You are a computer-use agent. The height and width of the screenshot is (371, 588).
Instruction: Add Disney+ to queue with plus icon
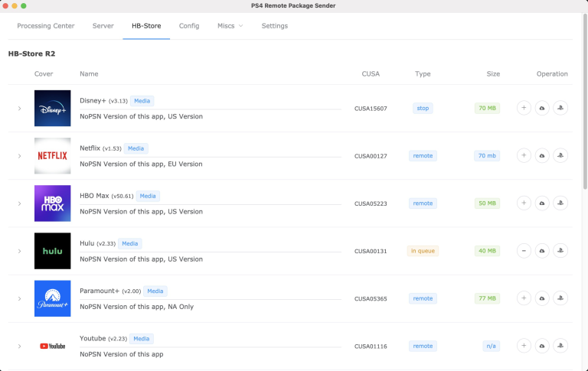524,108
